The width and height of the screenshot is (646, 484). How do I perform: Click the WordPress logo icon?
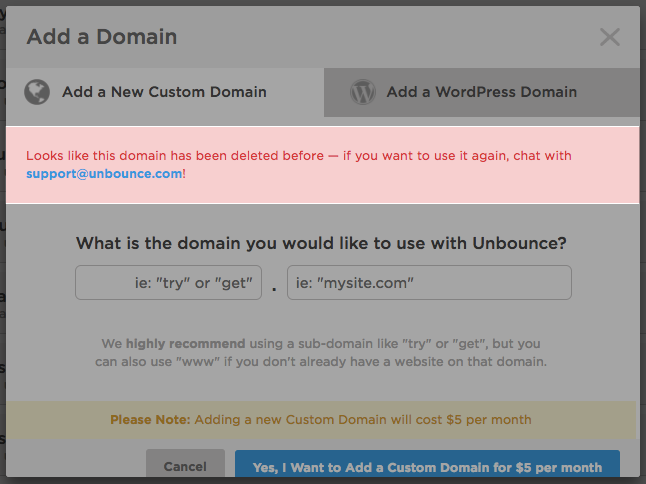tap(363, 92)
